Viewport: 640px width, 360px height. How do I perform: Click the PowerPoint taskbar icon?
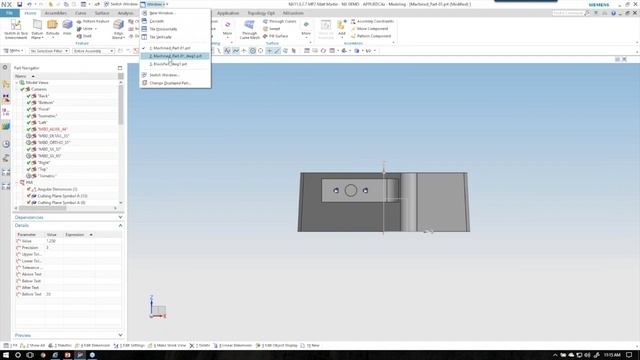tap(67, 355)
